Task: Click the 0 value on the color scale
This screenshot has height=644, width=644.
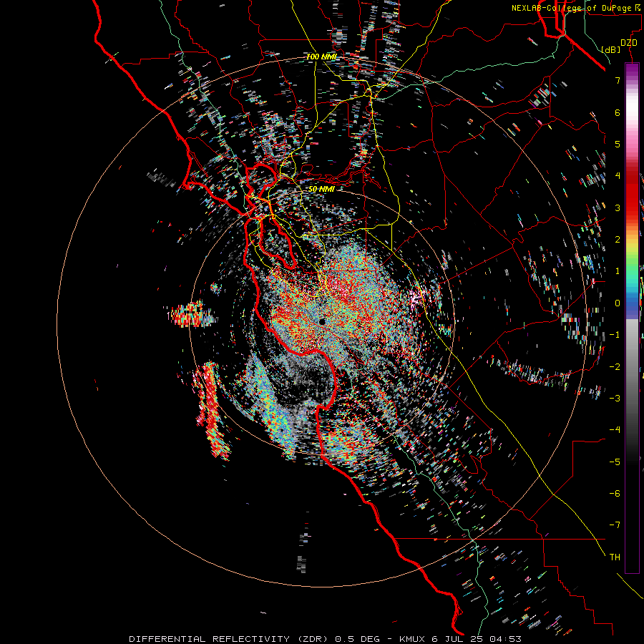Action: [x=618, y=303]
